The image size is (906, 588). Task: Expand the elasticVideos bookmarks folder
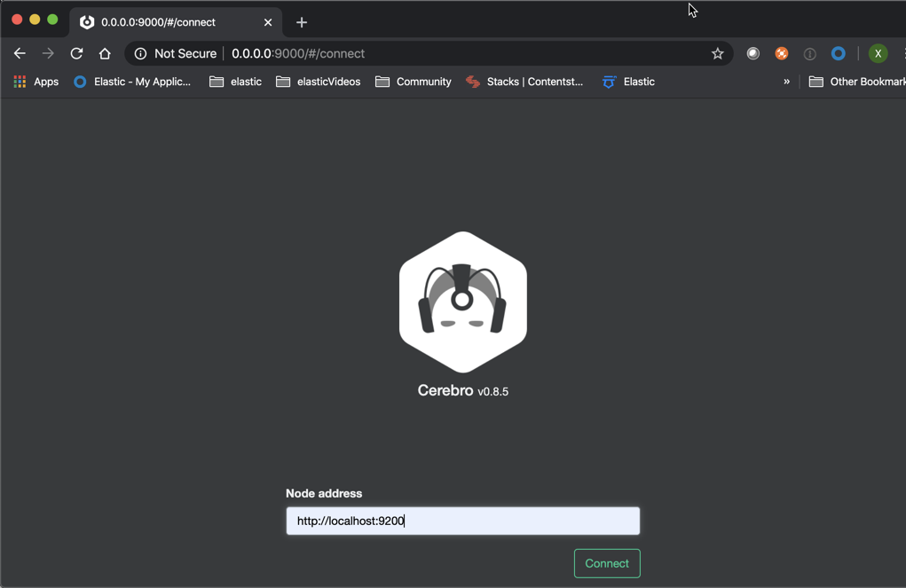[x=318, y=82]
